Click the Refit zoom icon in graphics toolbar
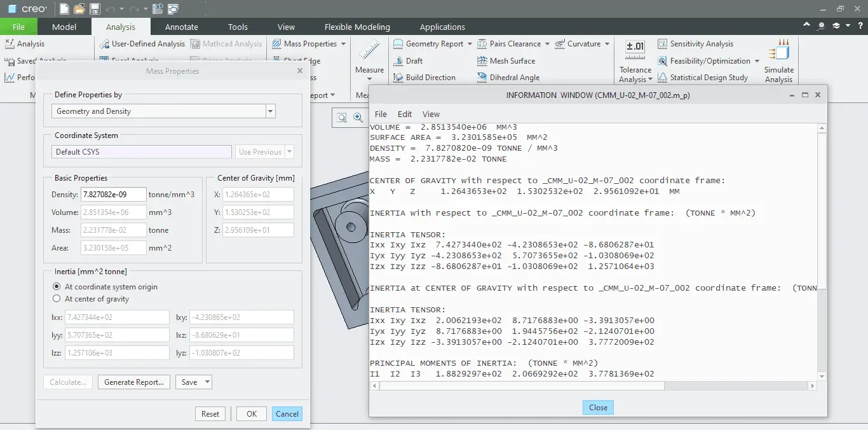The height and width of the screenshot is (430, 868). pos(342,118)
